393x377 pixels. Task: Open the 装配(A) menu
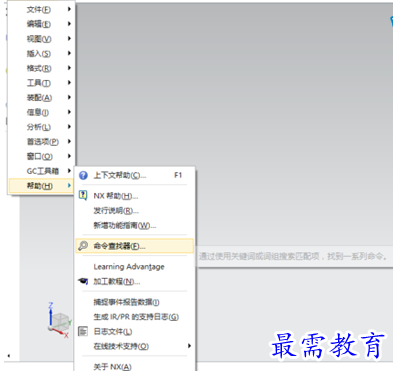tap(41, 98)
